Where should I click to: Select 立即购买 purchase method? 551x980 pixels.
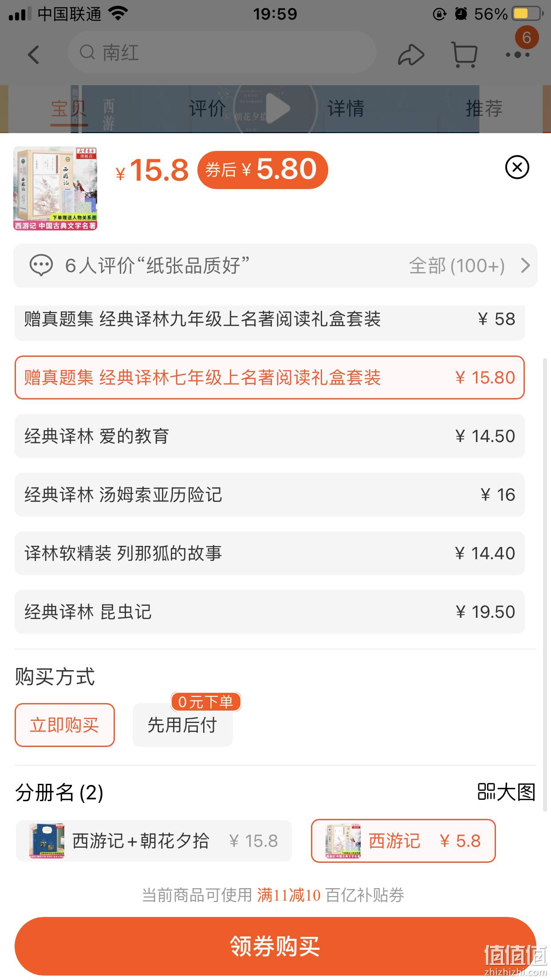pos(65,725)
